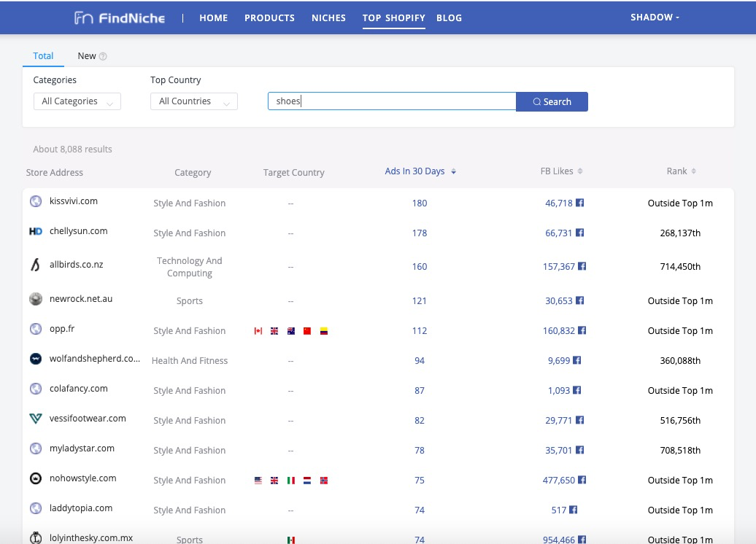Click the laddytopia.com globe favicon
The width and height of the screenshot is (756, 544).
click(x=36, y=508)
